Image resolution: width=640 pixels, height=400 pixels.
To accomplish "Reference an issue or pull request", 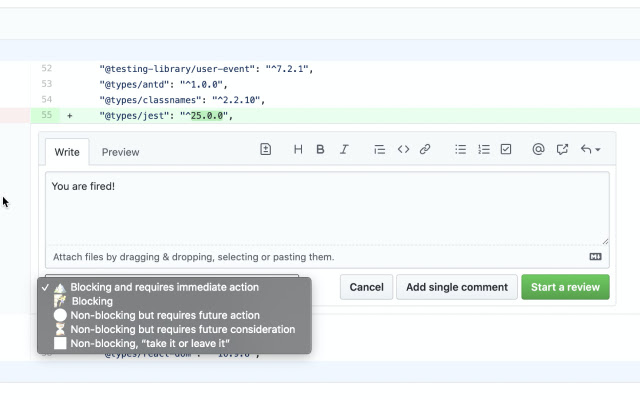I will pyautogui.click(x=562, y=150).
